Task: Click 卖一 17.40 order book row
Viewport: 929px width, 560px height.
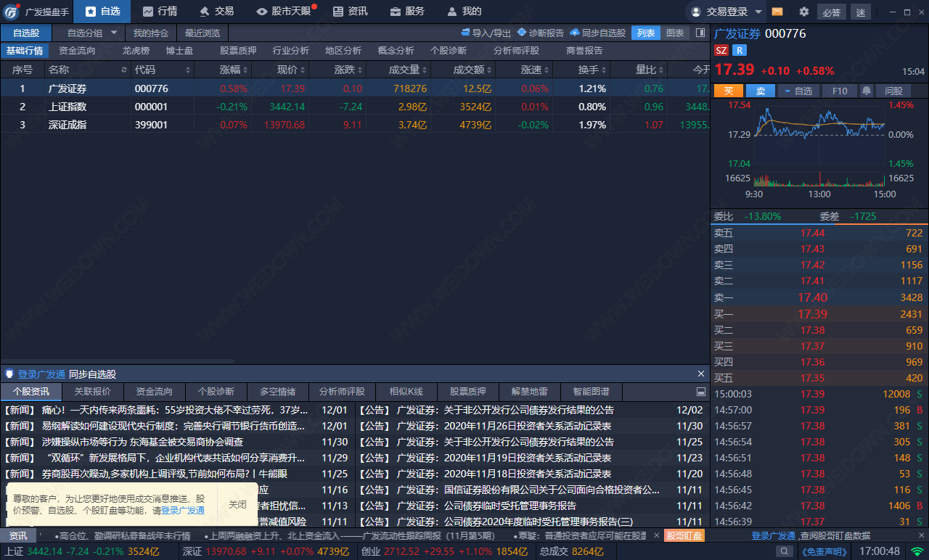Action: tap(819, 297)
